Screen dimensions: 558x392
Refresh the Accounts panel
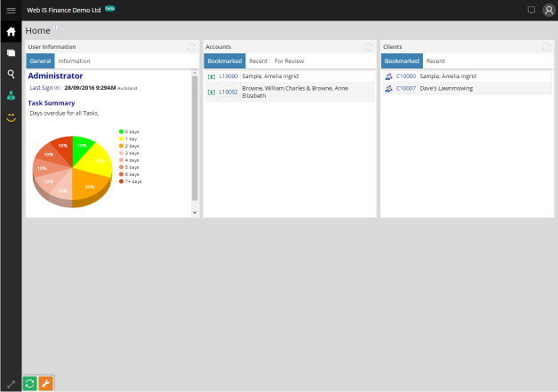pyautogui.click(x=369, y=46)
